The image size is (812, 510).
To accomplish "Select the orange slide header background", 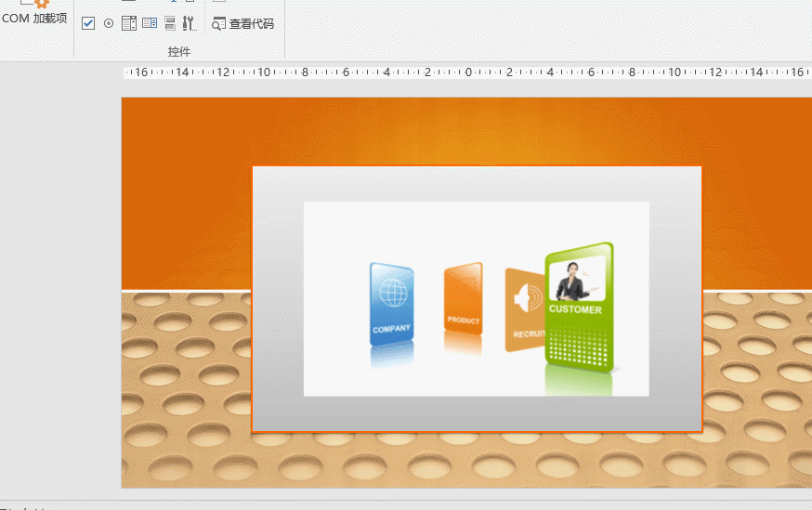I will (x=186, y=186).
